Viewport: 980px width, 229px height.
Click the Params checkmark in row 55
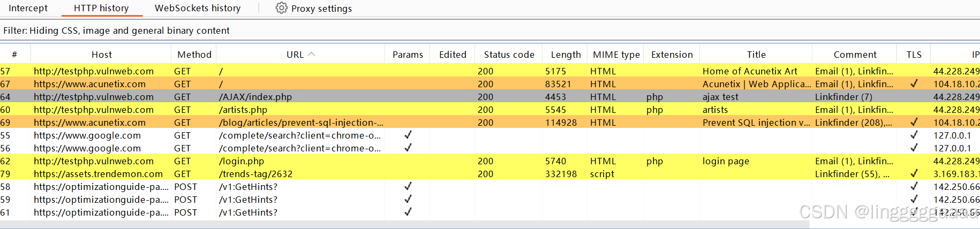[408, 135]
